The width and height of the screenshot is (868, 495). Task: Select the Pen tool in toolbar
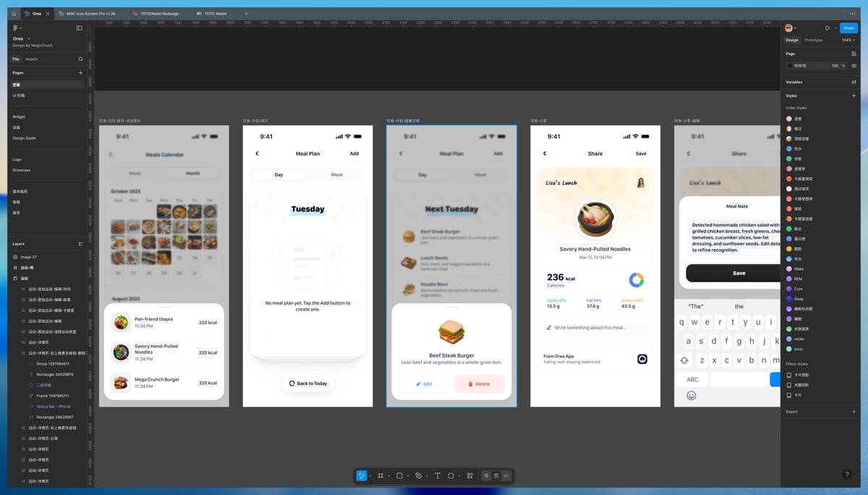coord(418,475)
